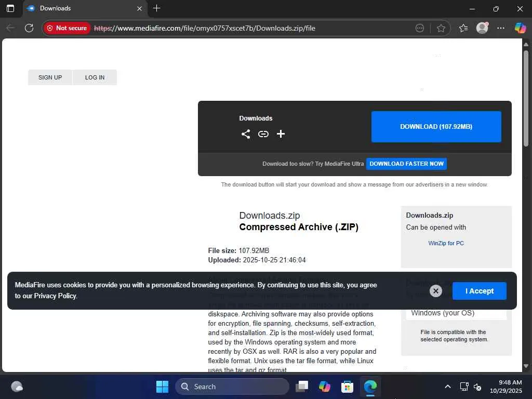
Task: Click the plus icon under Downloads
Action: click(x=281, y=134)
